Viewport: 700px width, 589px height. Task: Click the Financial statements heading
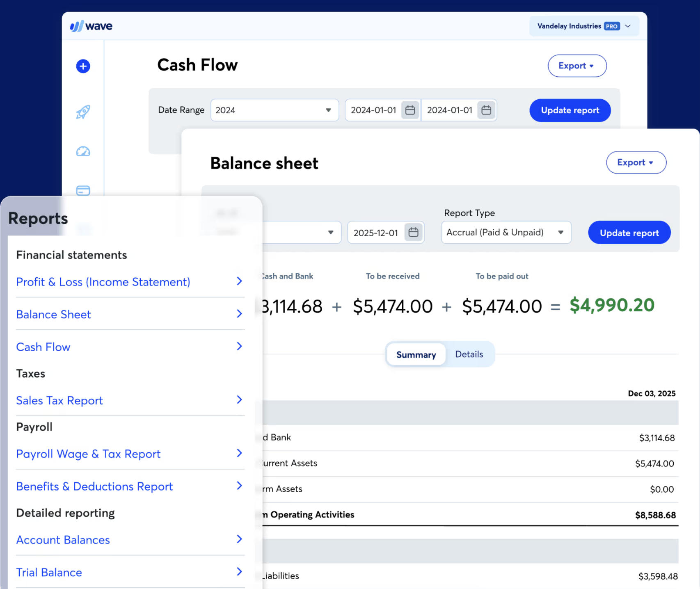(x=71, y=255)
